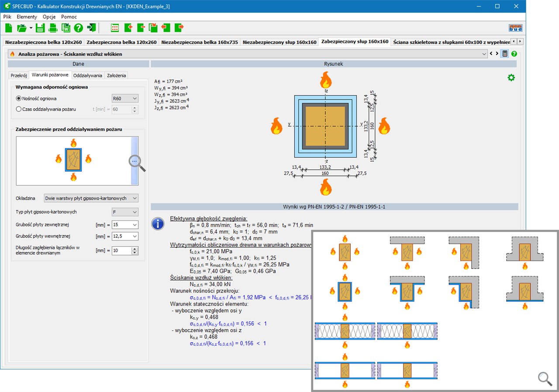Click the new file icon in toolbar

(9, 28)
